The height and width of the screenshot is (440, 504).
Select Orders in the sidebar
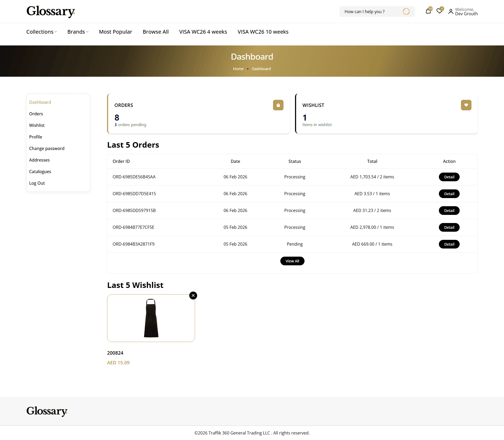click(x=36, y=114)
